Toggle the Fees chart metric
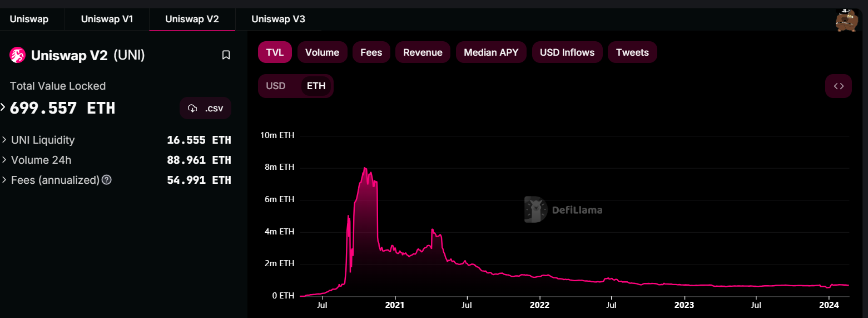The height and width of the screenshot is (318, 868). 371,52
